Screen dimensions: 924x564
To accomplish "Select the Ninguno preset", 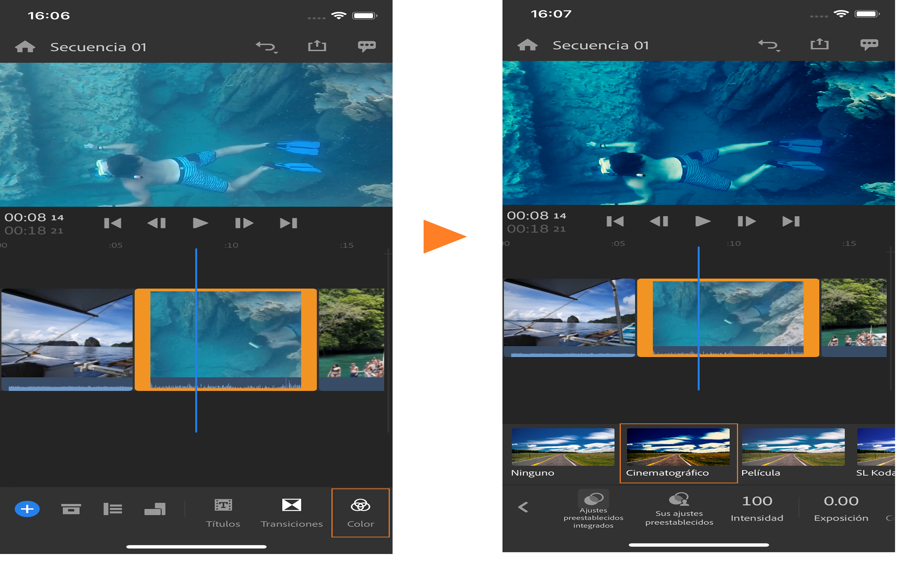I will pyautogui.click(x=563, y=453).
